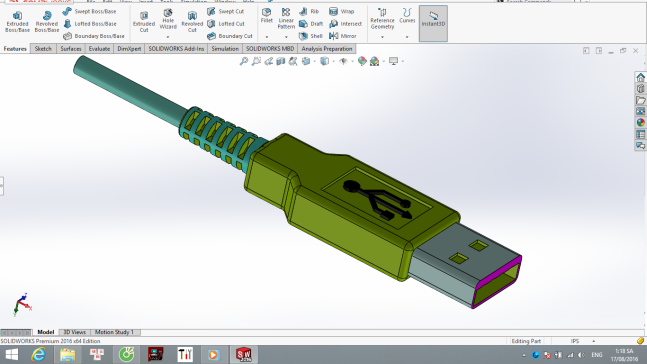647x364 pixels.
Task: Open Reference Geometry tools
Action: click(382, 19)
